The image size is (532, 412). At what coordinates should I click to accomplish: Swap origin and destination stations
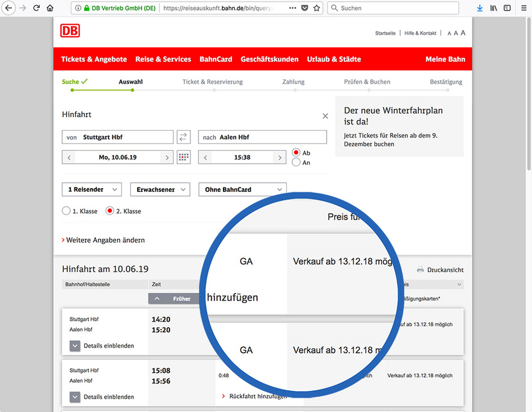[183, 137]
